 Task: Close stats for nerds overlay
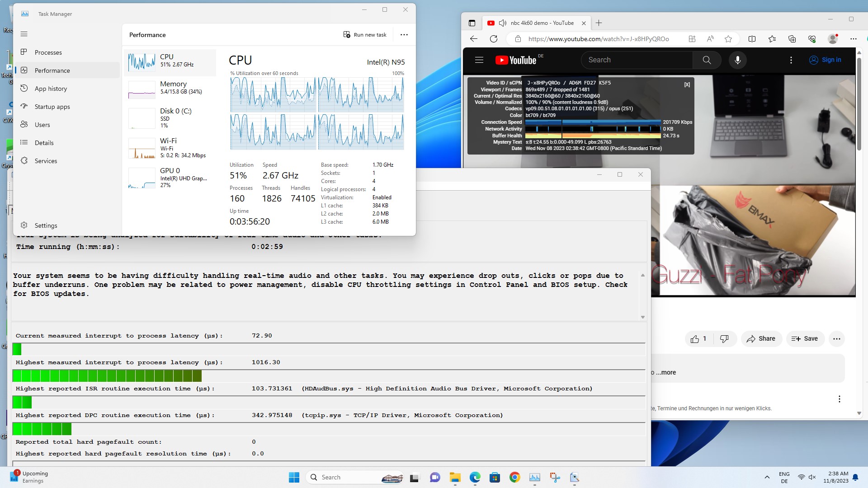687,84
